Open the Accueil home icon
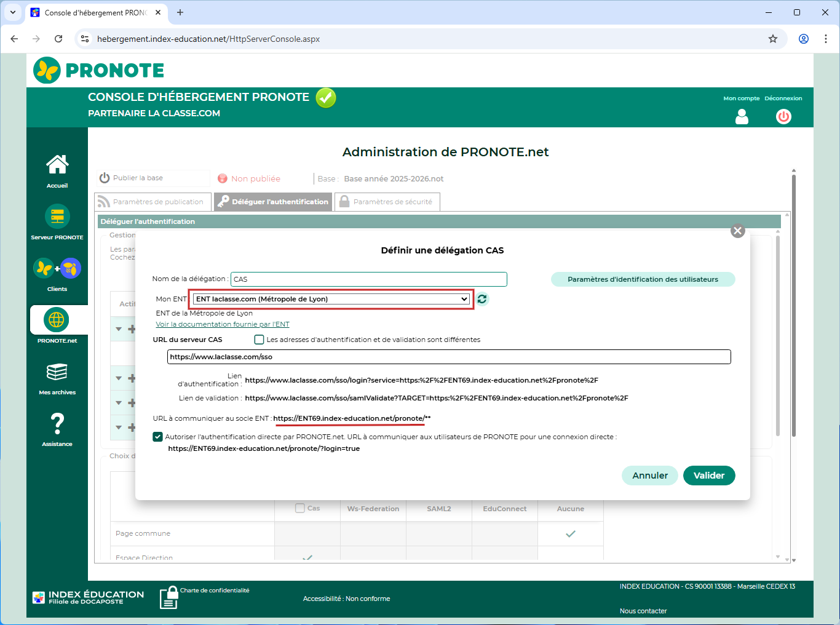Screen dimensions: 840x625 coord(57,164)
